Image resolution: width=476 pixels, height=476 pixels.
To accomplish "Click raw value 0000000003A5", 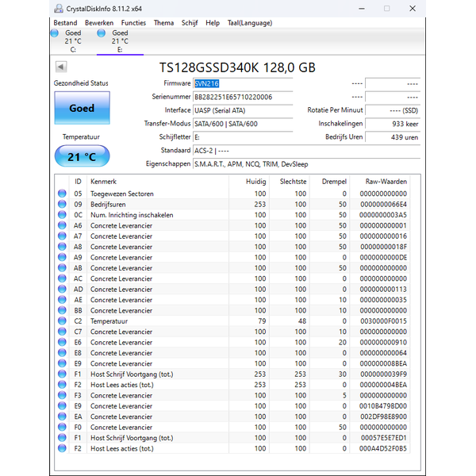I will (383, 215).
